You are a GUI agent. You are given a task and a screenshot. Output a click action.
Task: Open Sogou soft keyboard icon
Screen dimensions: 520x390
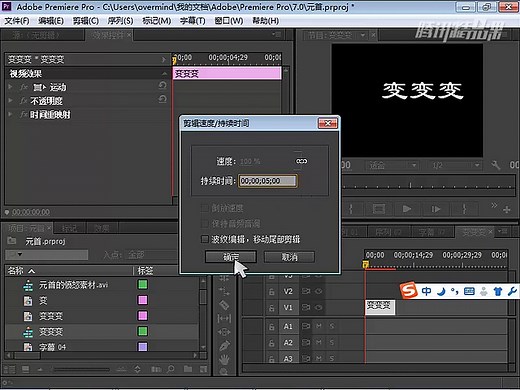(469, 292)
